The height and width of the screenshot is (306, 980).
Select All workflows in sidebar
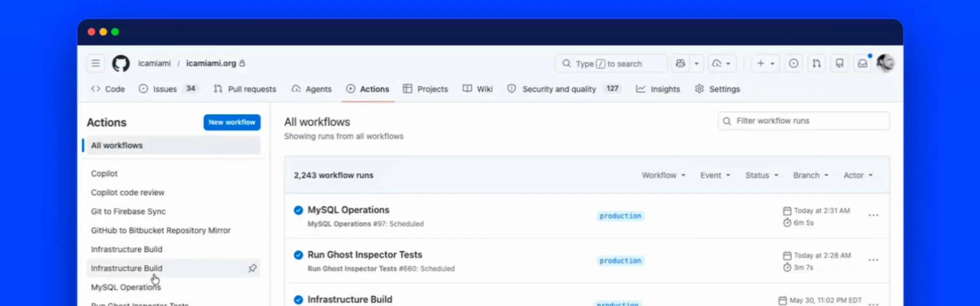coord(173,145)
